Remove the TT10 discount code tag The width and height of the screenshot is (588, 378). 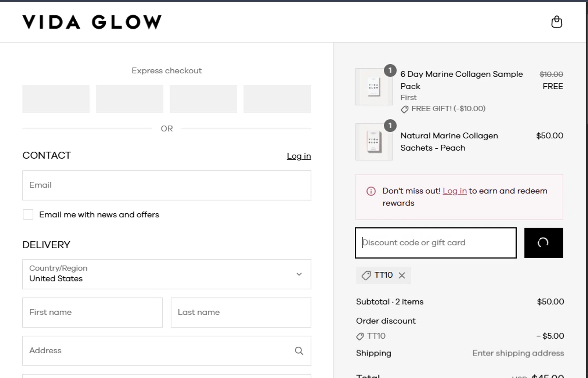click(402, 275)
